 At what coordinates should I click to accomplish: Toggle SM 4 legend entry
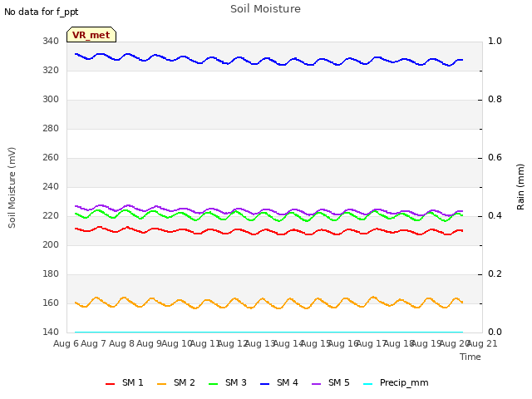pos(279,382)
